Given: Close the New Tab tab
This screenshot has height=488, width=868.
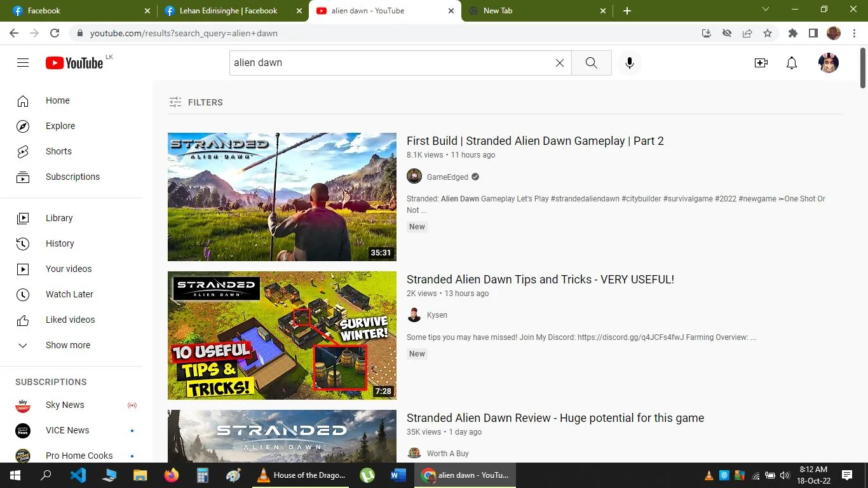Looking at the screenshot, I should pos(602,11).
